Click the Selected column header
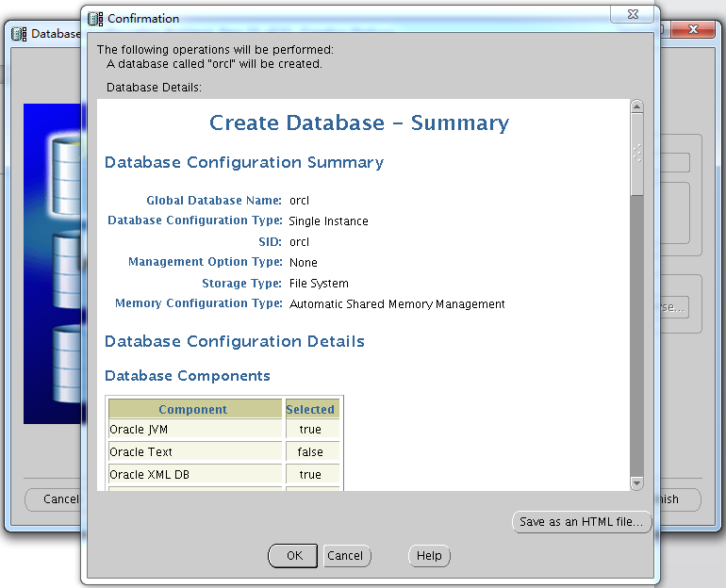 312,409
